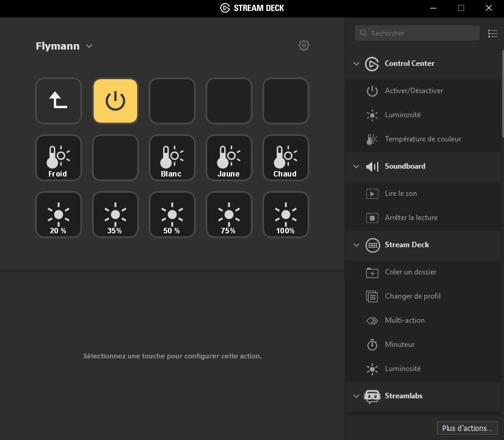504x440 pixels.
Task: Minimize the Stream Deck window
Action: (433, 8)
